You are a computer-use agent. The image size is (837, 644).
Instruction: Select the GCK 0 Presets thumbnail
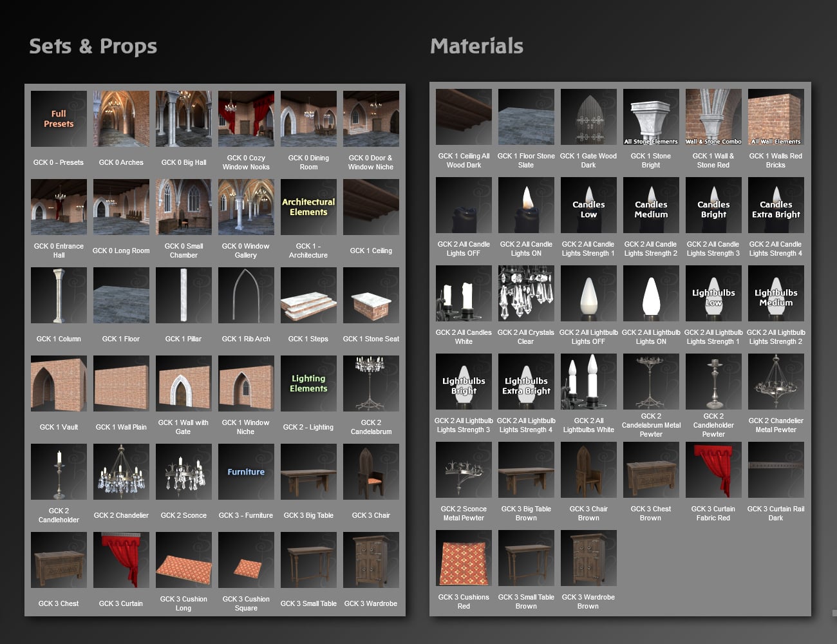[x=58, y=118]
